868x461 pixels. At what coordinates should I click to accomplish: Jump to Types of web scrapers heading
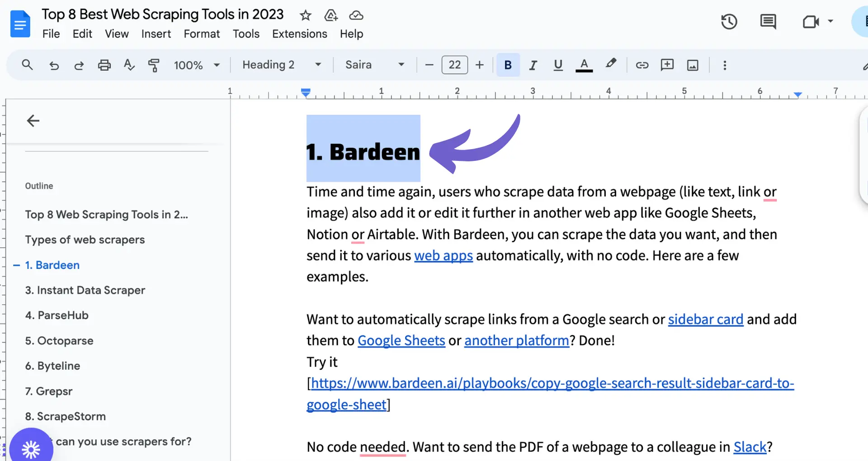pos(85,240)
